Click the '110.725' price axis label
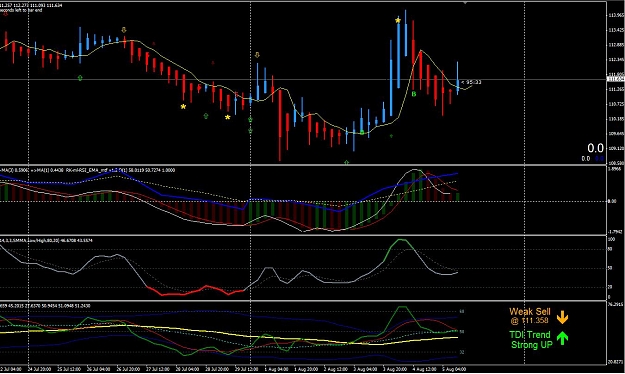 click(x=616, y=104)
